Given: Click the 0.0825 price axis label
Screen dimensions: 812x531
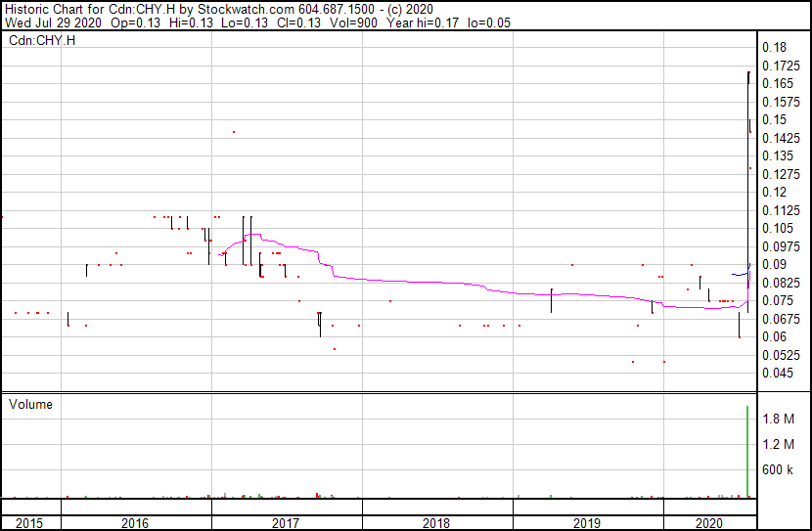Looking at the screenshot, I should click(x=781, y=283).
